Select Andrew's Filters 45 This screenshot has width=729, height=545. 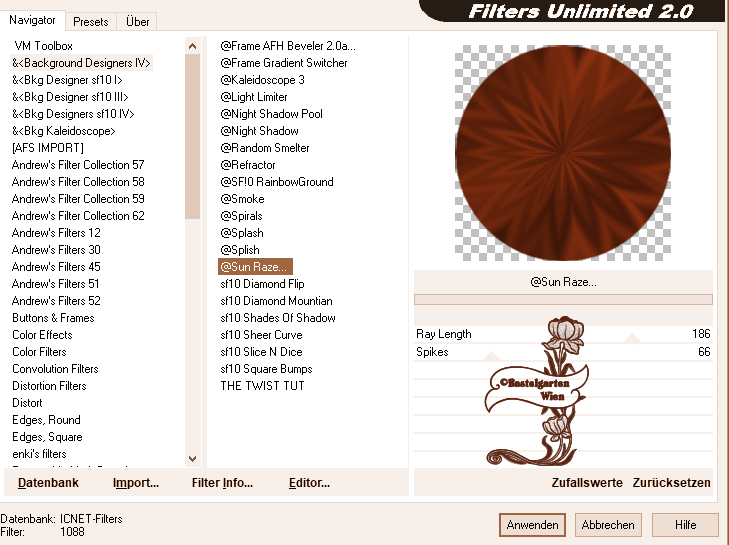click(56, 267)
